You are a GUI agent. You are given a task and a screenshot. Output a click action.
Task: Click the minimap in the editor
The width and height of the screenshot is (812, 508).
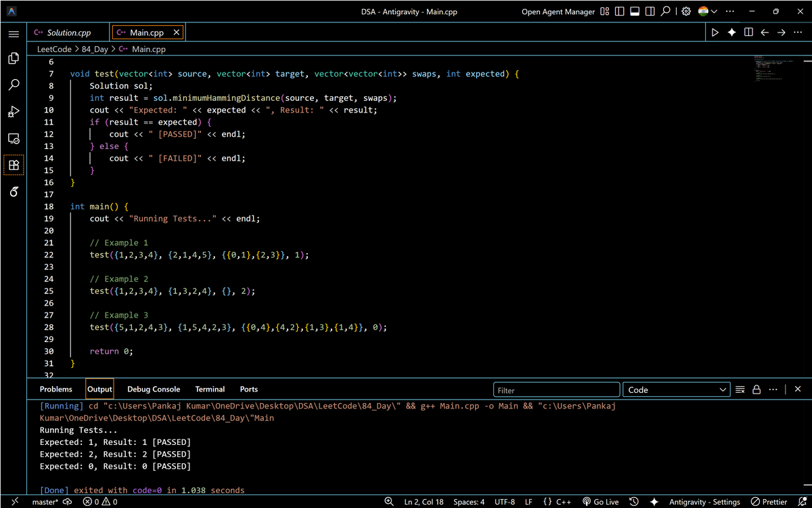pyautogui.click(x=775, y=68)
